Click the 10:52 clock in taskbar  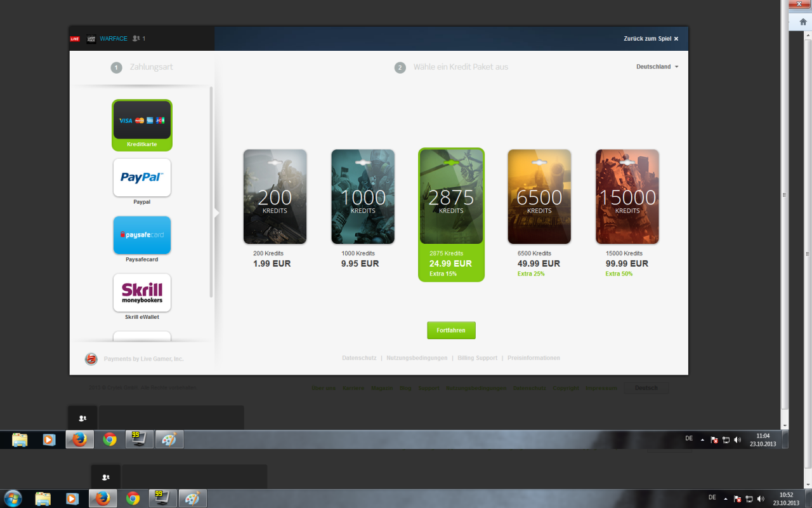[x=786, y=498]
